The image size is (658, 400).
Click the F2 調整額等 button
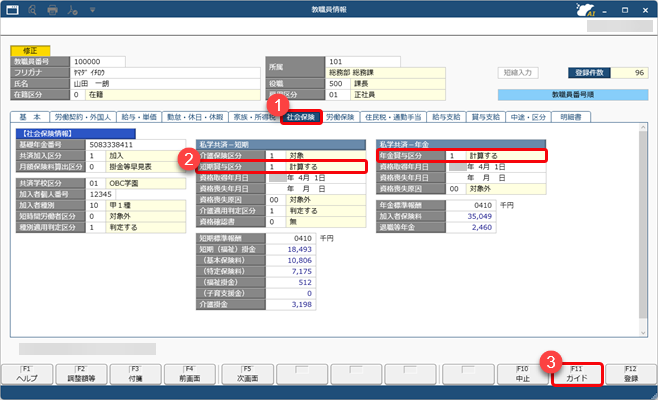tap(81, 374)
